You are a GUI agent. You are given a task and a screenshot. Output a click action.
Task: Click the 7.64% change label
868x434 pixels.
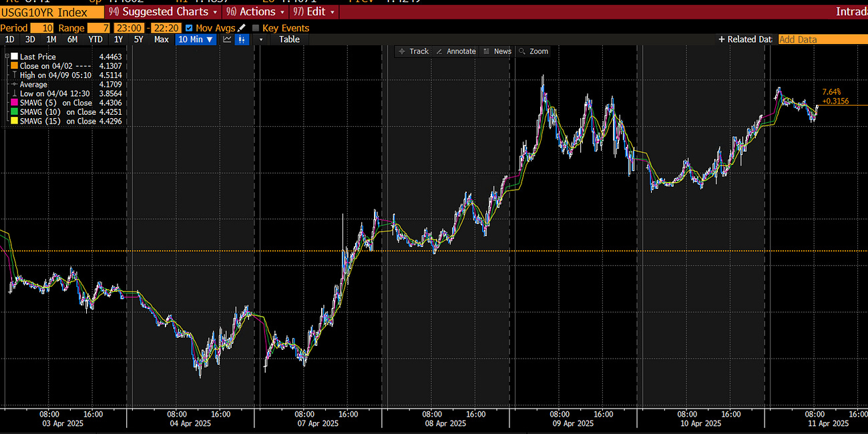(x=831, y=91)
